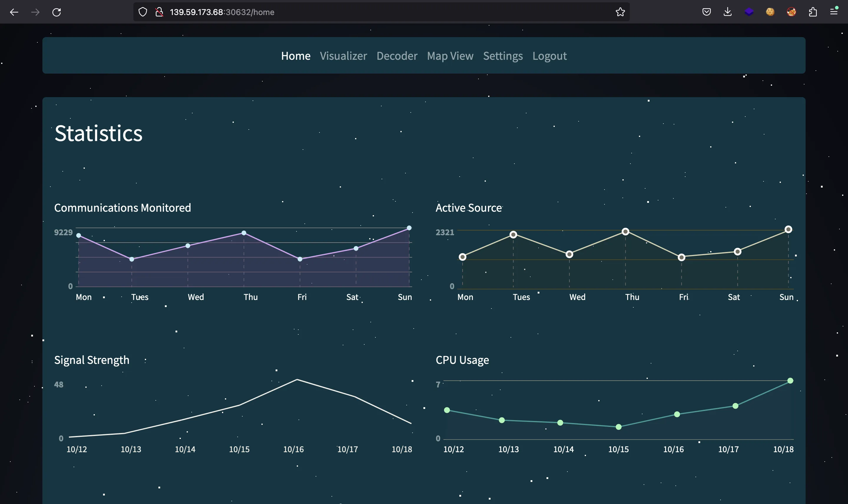Select the Home navigation tab
The width and height of the screenshot is (848, 504).
pos(296,56)
